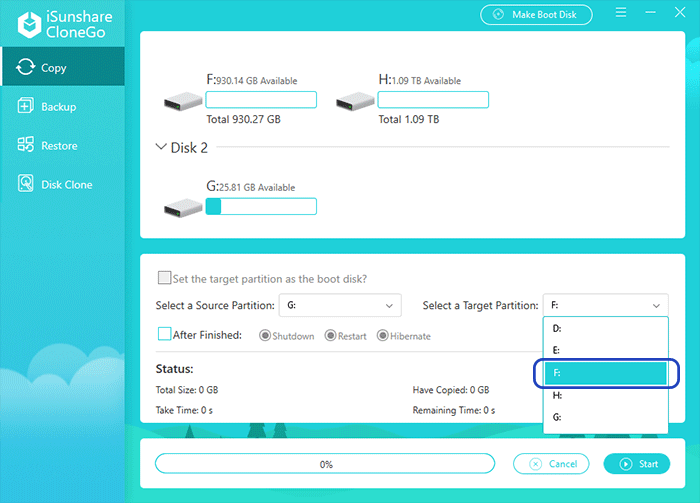Click 'F:930.14 GB Available' label
Image resolution: width=700 pixels, height=503 pixels.
(252, 80)
